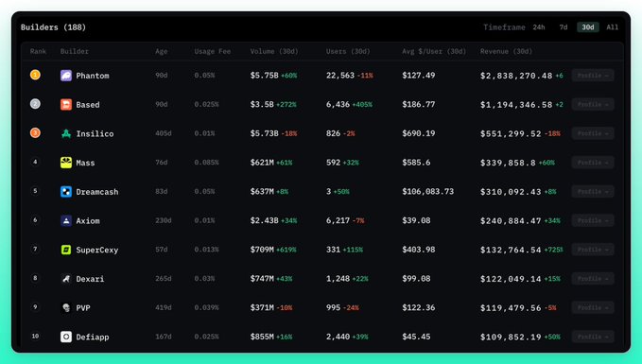Click the Phantom builder logo icon

click(66, 76)
